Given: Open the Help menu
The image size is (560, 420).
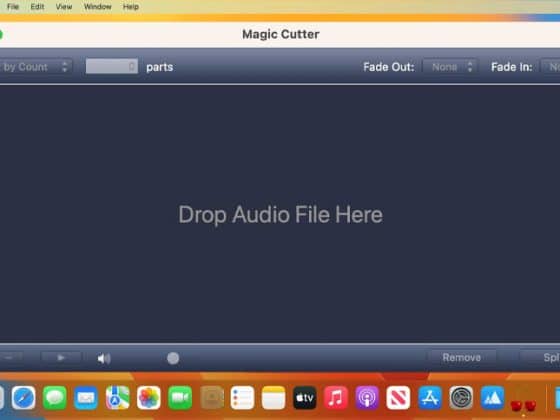Looking at the screenshot, I should click(131, 6).
